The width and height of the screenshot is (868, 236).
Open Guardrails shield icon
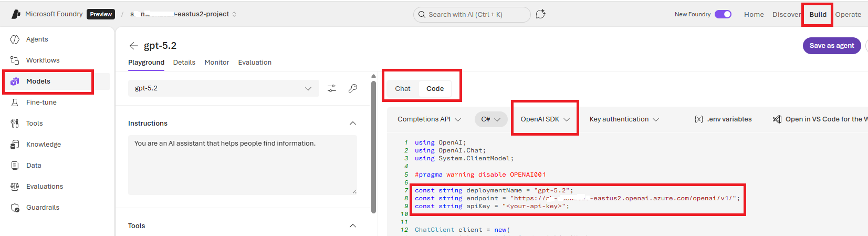(x=15, y=208)
